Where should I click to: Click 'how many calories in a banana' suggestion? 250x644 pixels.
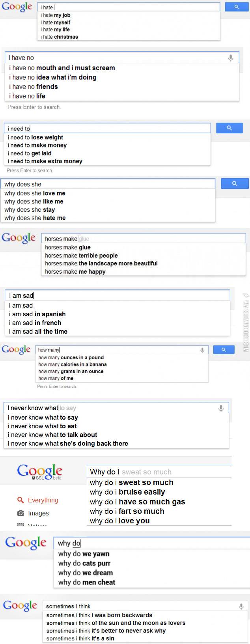coord(73,364)
